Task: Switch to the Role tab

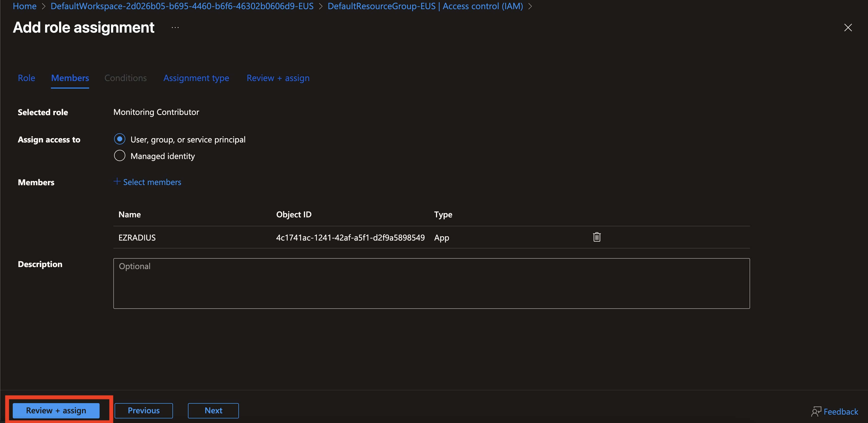Action: pyautogui.click(x=26, y=78)
